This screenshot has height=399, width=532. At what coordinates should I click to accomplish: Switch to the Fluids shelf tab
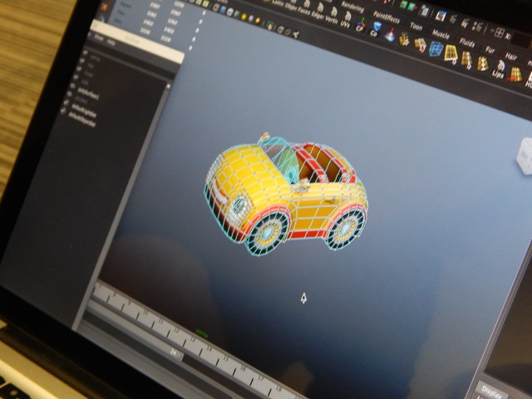(x=467, y=42)
